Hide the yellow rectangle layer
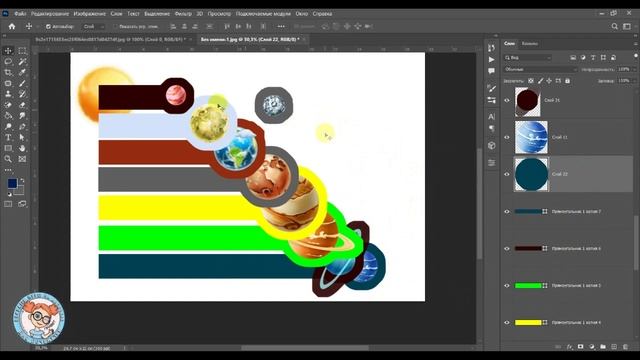This screenshot has height=360, width=640. (507, 322)
